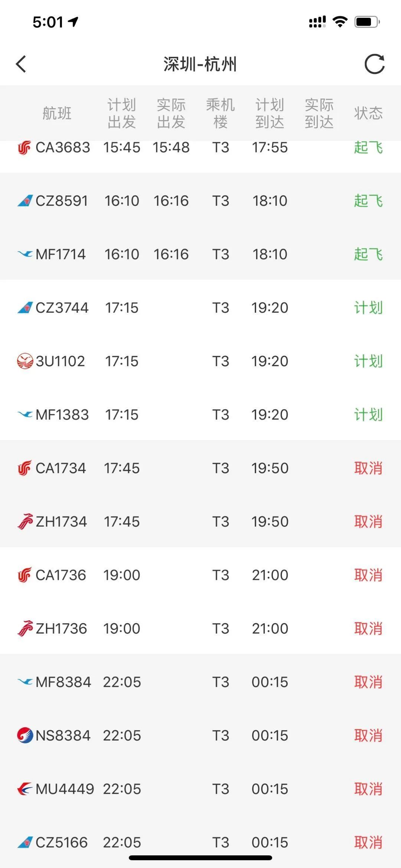Tap Xiamen Air logo beside MF1714
The image size is (401, 868).
[x=25, y=254]
